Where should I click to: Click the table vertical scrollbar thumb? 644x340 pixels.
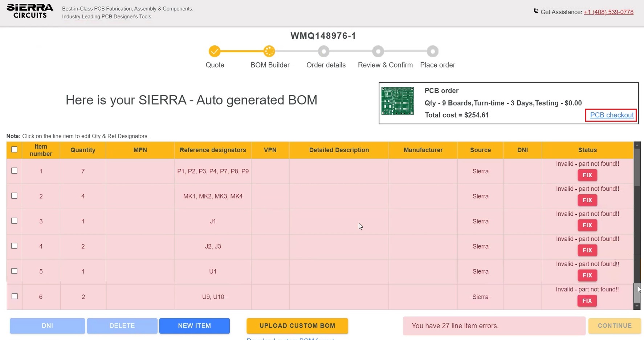[637, 167]
